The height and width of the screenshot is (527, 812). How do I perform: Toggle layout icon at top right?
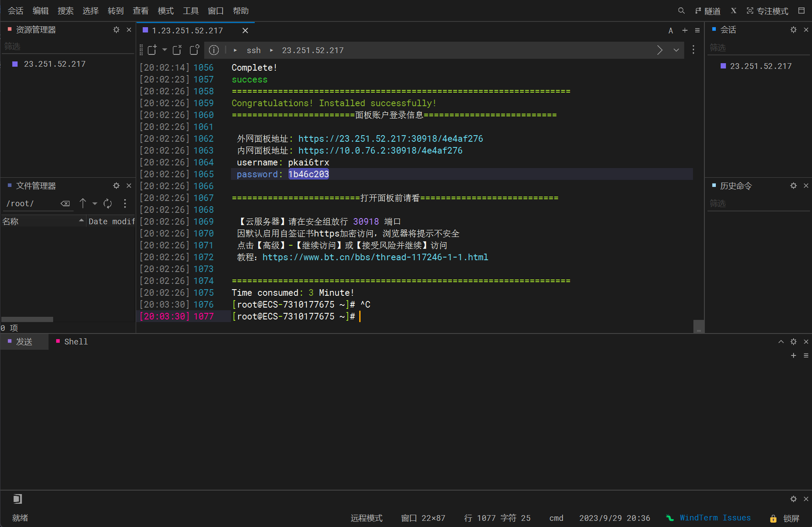tap(801, 11)
